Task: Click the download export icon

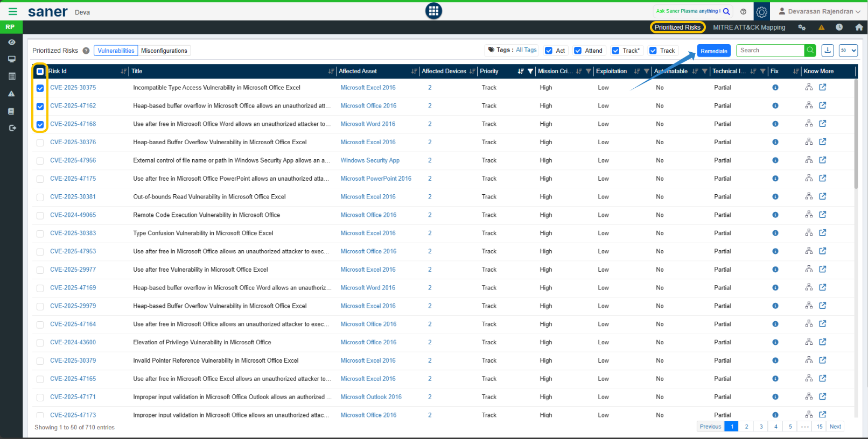Action: (x=828, y=50)
